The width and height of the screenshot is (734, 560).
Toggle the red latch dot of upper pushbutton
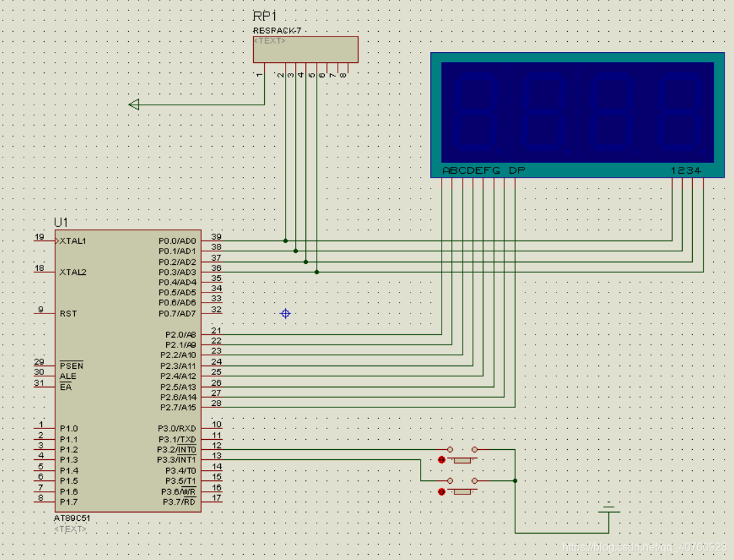pos(442,460)
